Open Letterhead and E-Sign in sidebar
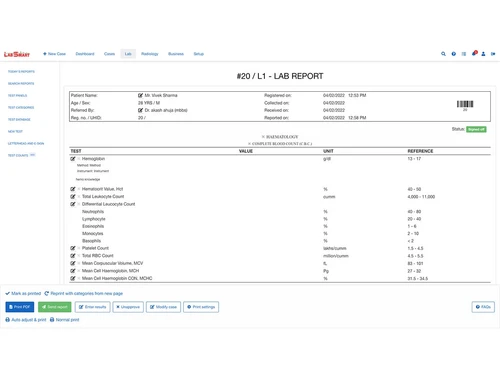Viewport: 500px width, 375px height. (26, 143)
